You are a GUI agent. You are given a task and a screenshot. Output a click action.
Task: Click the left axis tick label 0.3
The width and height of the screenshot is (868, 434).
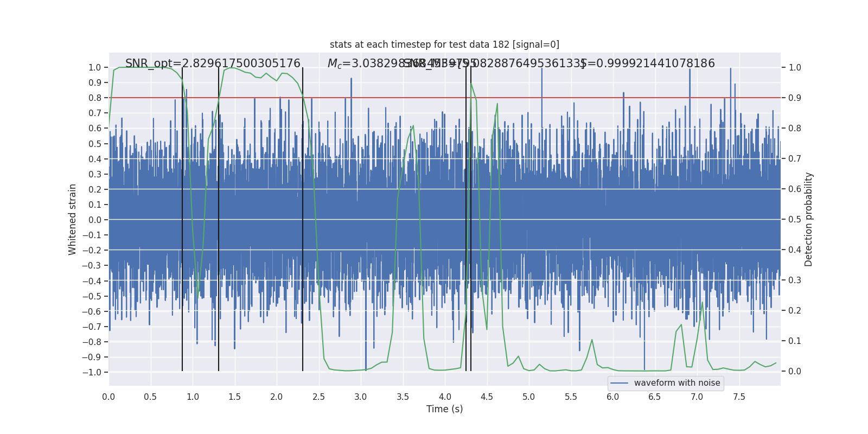94,174
